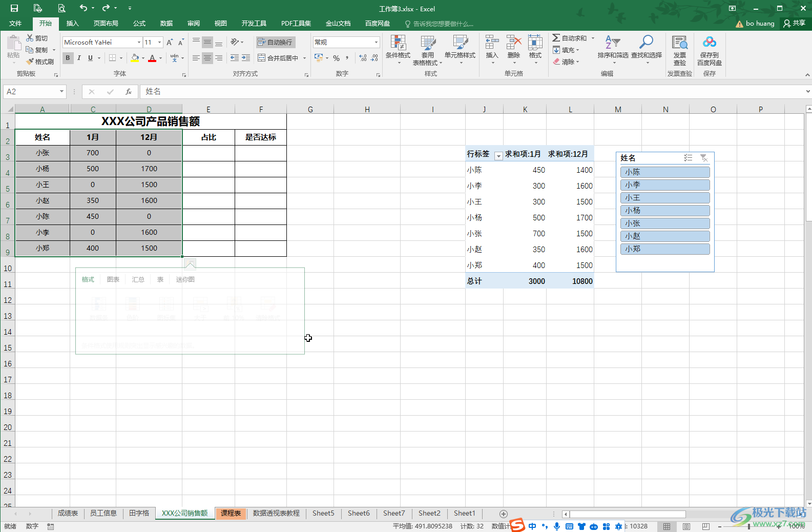Click the fill color yellow swatch
812x532 pixels.
[135, 58]
